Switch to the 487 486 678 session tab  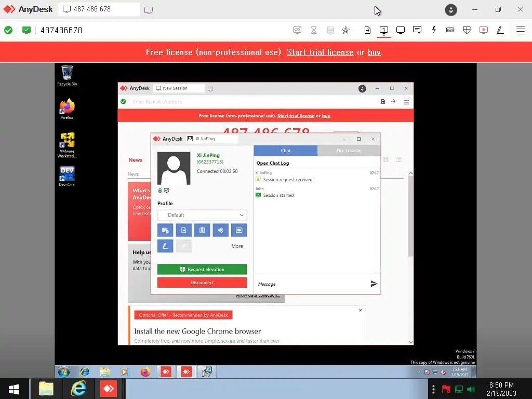click(99, 9)
